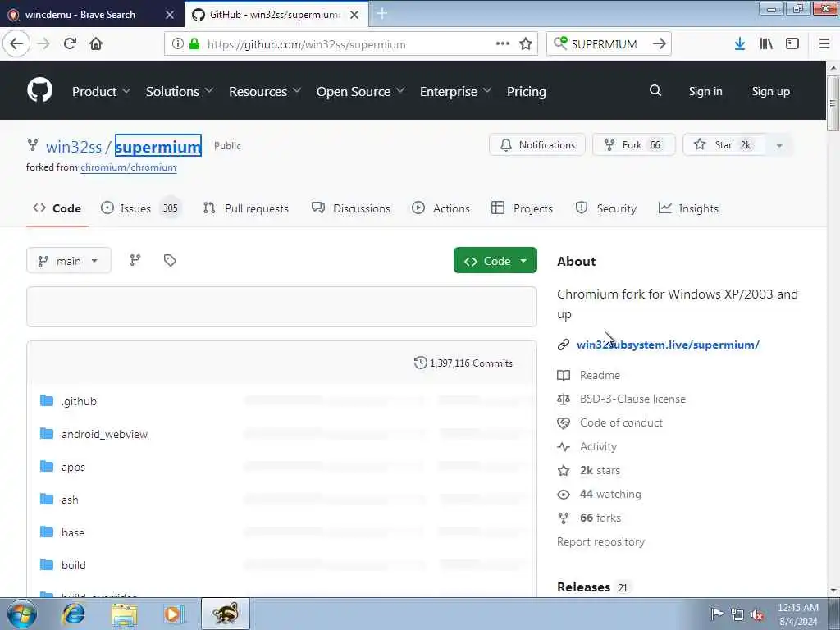Open the chromium/chromium upstream link
This screenshot has height=630, width=840.
(x=129, y=167)
